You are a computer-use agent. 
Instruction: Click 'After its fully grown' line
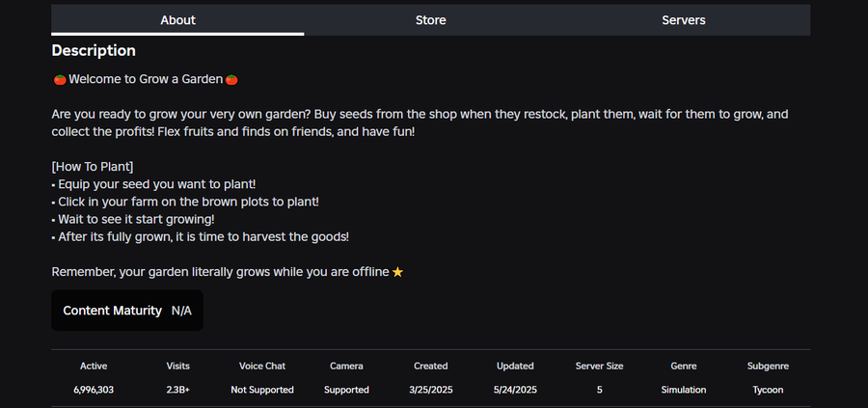tap(201, 237)
